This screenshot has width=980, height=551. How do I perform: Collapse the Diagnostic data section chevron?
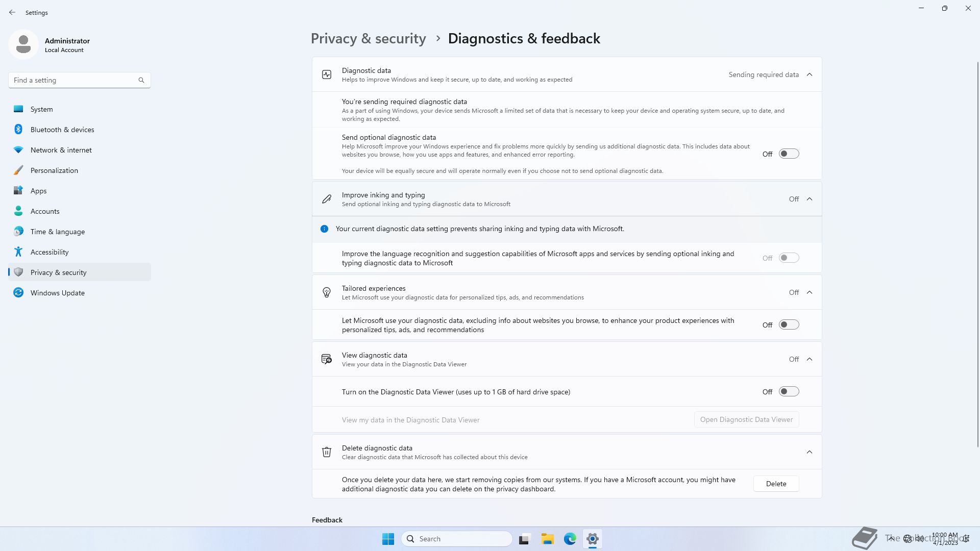(810, 75)
